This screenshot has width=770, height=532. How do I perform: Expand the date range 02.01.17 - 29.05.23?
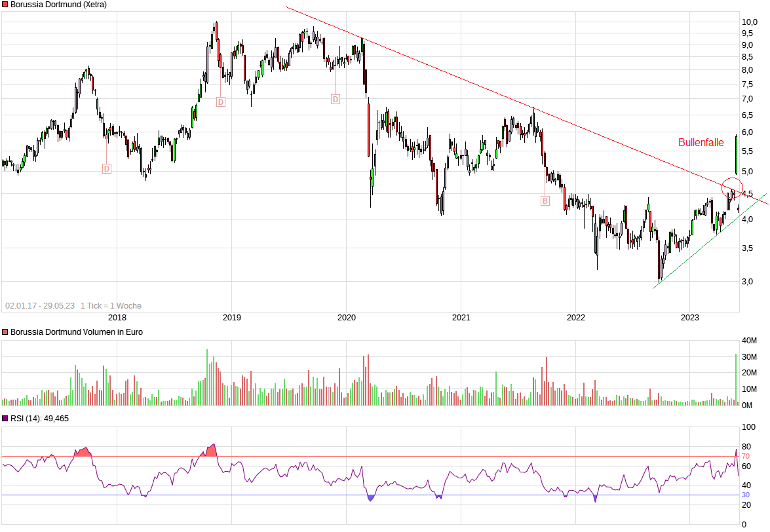(x=39, y=305)
